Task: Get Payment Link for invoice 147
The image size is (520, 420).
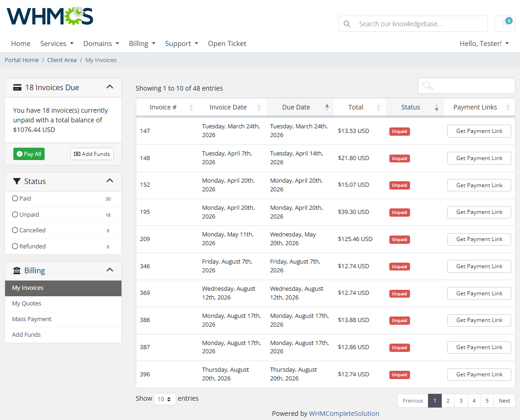Action: tap(479, 131)
